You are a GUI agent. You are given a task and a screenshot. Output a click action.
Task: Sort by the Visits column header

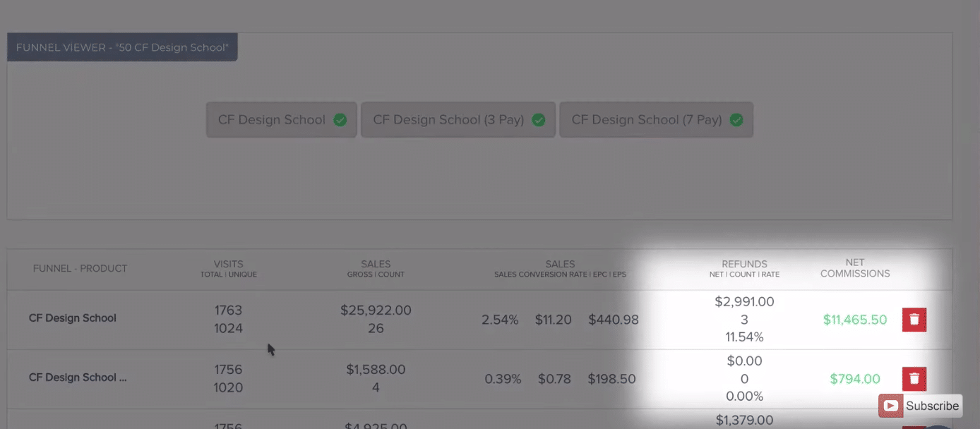229,269
